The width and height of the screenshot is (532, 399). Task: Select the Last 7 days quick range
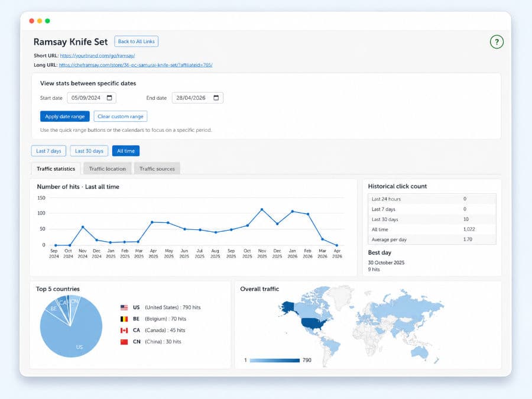pos(48,151)
